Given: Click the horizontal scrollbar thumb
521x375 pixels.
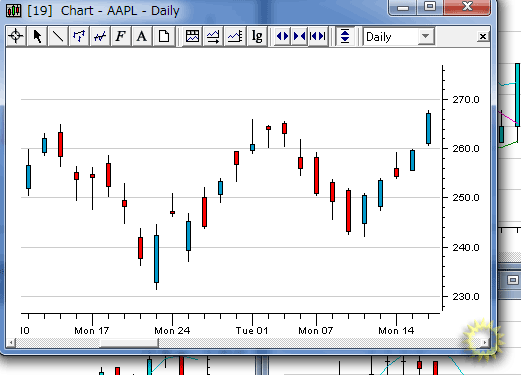Looking at the screenshot, I should pos(129,343).
